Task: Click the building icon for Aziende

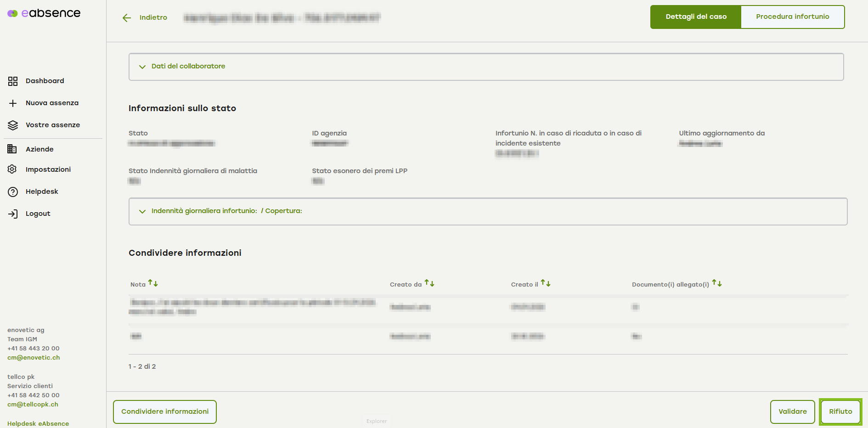Action: pos(12,149)
